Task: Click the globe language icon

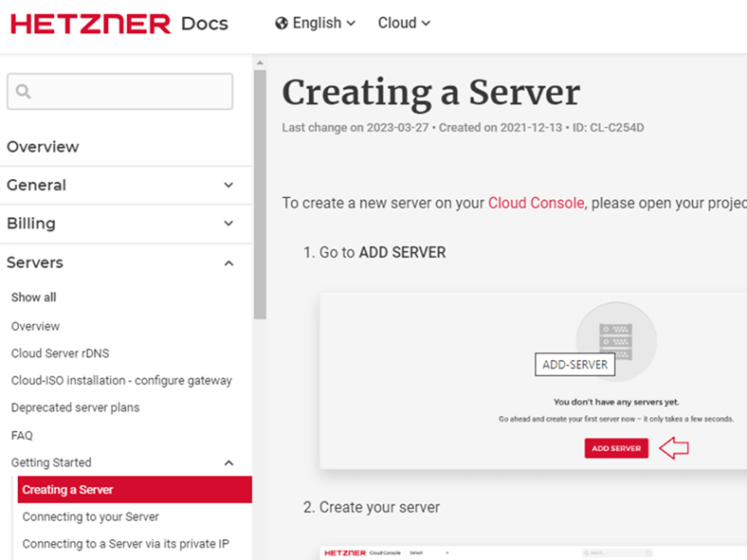Action: 282,23
